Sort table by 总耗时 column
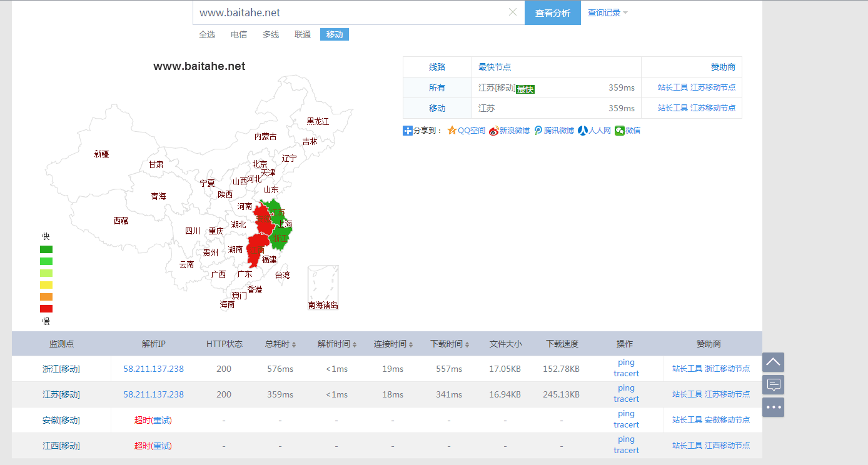This screenshot has width=868, height=465. 280,344
